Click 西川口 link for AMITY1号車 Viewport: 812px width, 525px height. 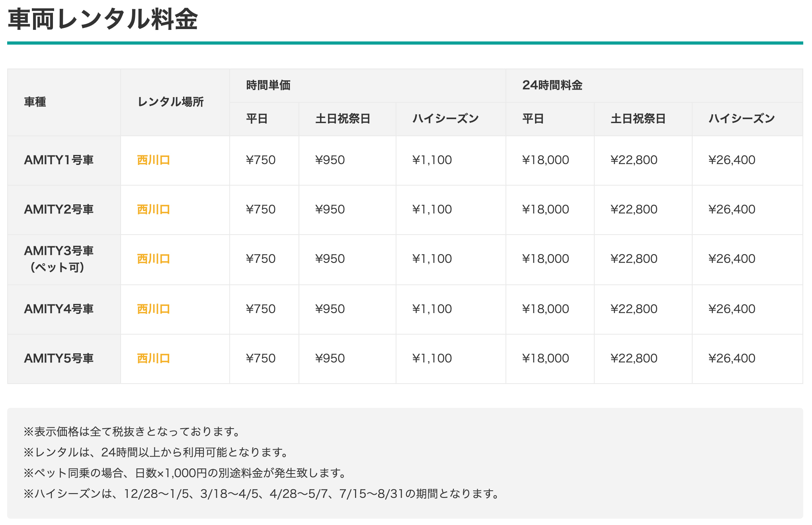tap(153, 160)
